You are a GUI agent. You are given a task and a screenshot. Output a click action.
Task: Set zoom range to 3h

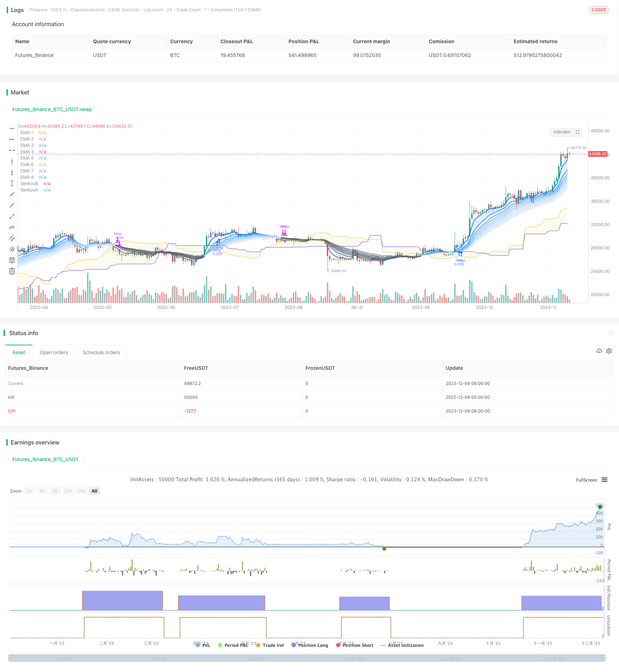(42, 491)
